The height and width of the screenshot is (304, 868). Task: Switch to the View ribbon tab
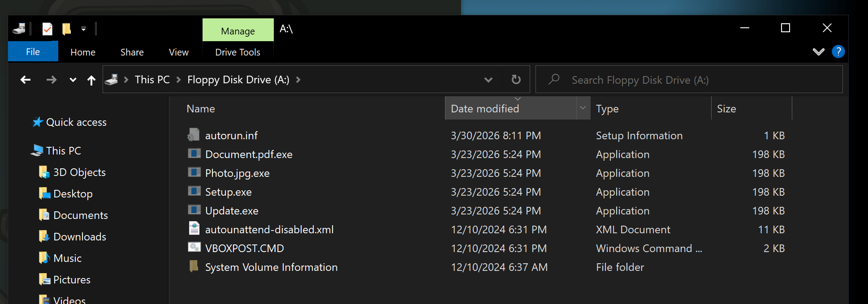click(x=178, y=52)
